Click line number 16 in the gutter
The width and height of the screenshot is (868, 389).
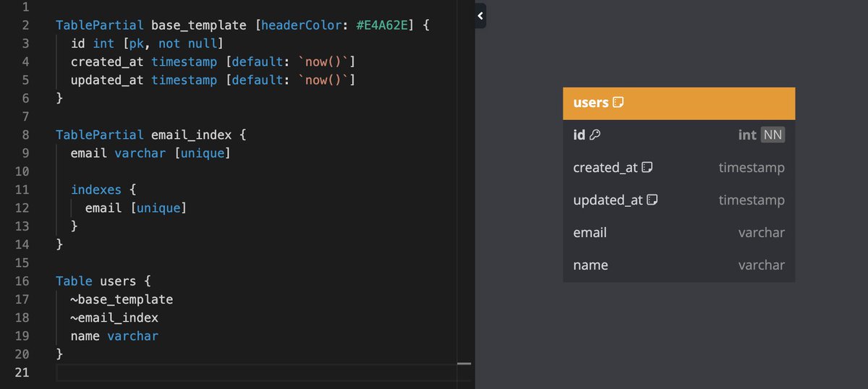[x=21, y=281]
